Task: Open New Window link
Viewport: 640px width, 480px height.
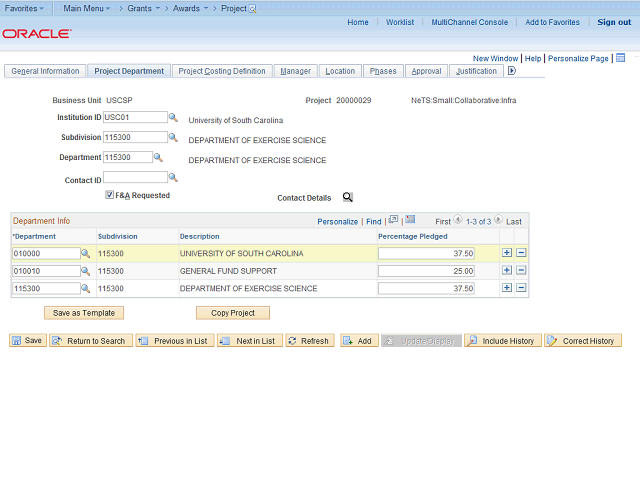Action: pos(495,58)
